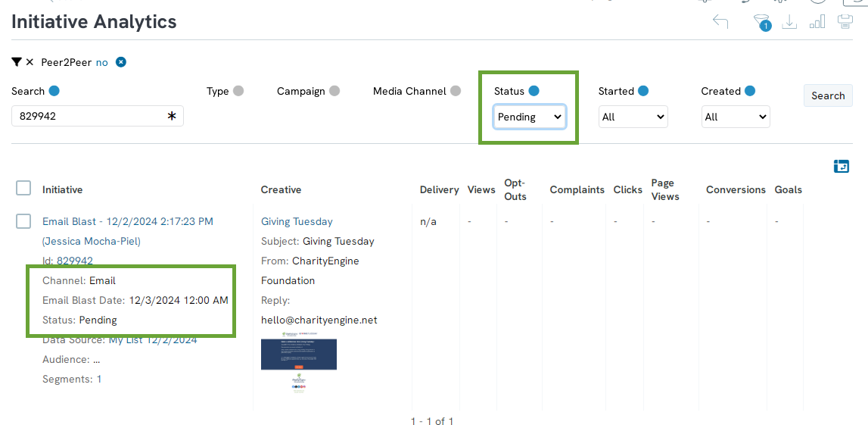Click the blue column layout icon above table

tap(841, 166)
